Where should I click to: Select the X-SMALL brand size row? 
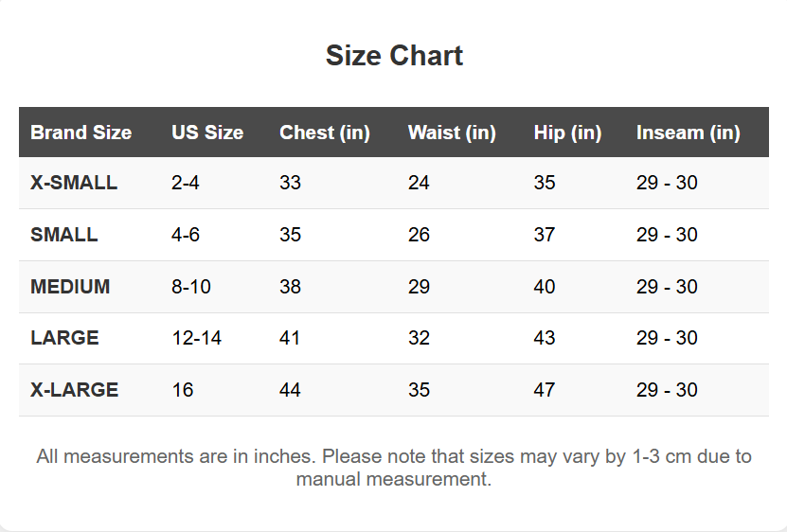tap(74, 183)
